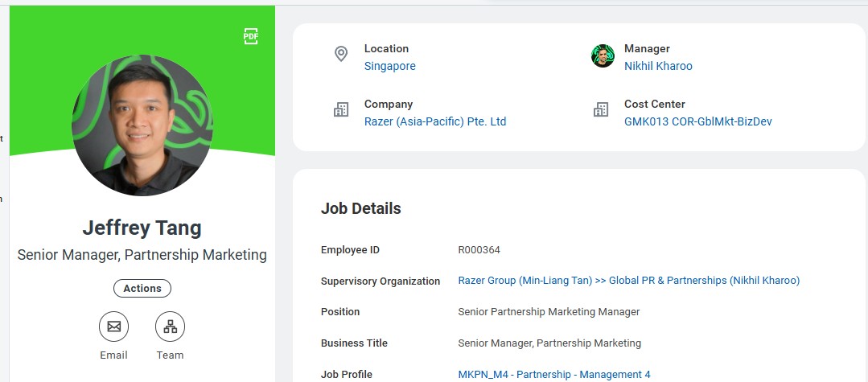868x382 pixels.
Task: Click the Manager field label
Action: point(647,49)
